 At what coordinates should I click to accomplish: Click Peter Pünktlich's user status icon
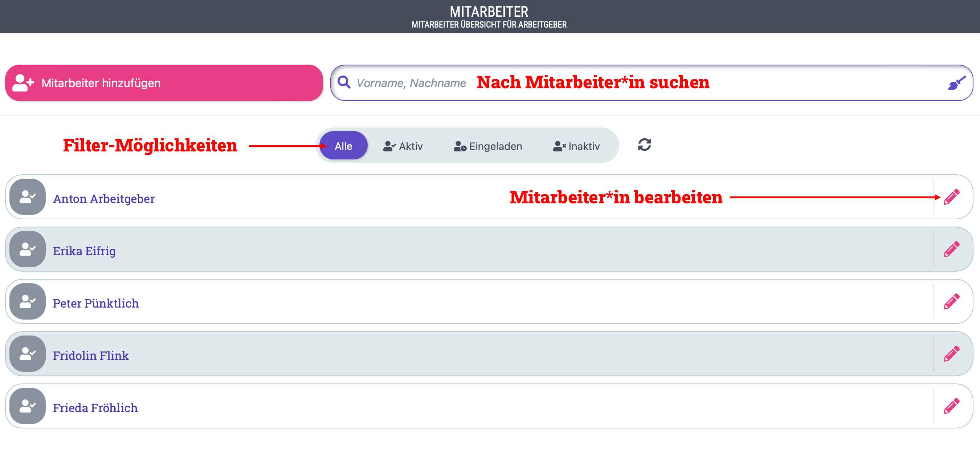point(27,302)
